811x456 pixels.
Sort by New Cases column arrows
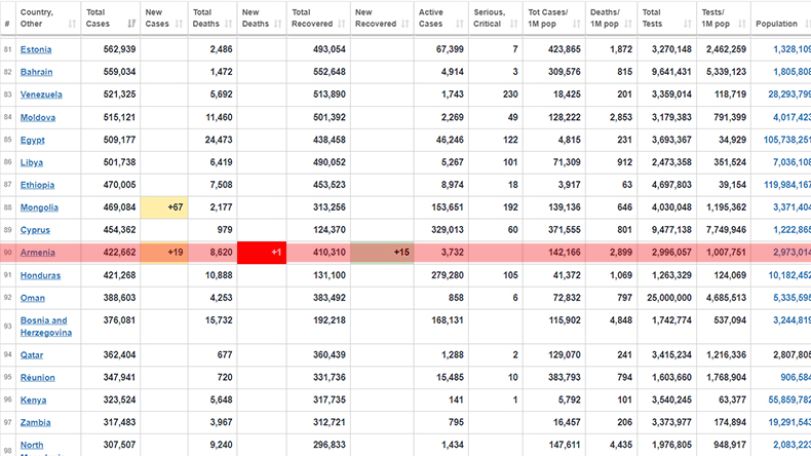click(x=179, y=24)
